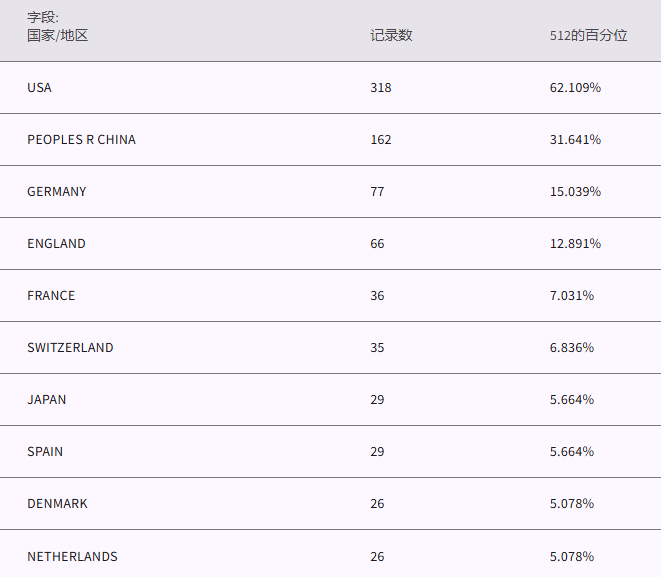Select the USA row label
Viewport: 661px width, 577px height.
(x=39, y=88)
